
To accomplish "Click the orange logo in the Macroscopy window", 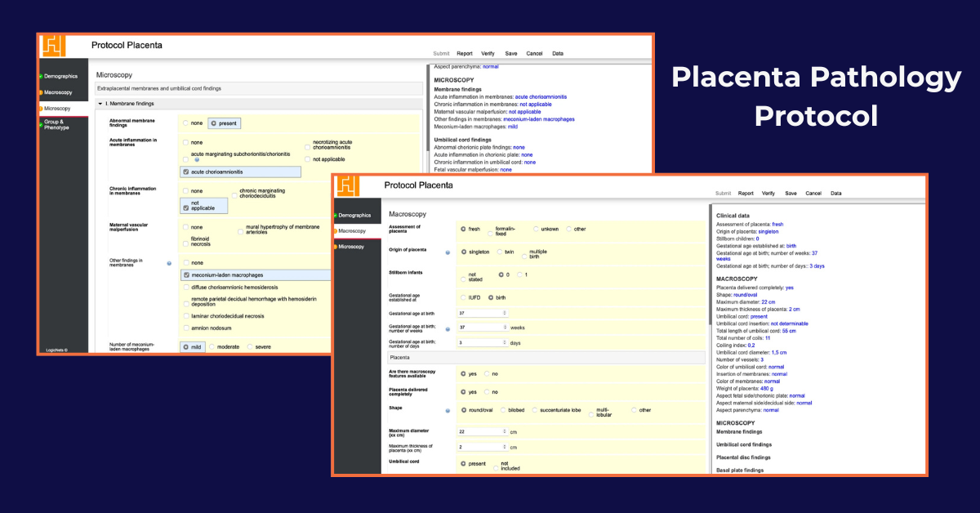I will coord(347,185).
